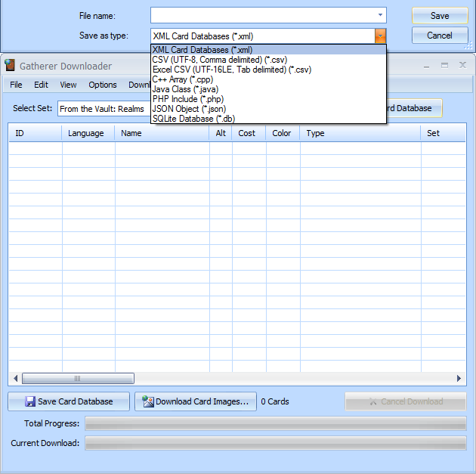Open the Select Set combo box
The image size is (476, 474).
click(104, 109)
